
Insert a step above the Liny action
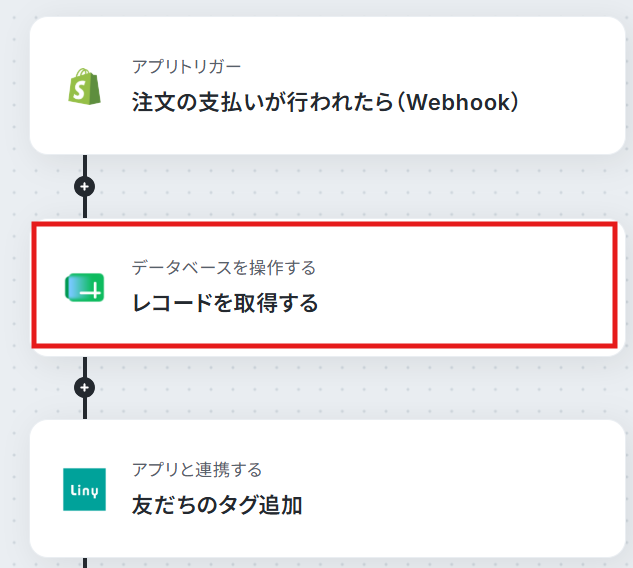point(84,388)
